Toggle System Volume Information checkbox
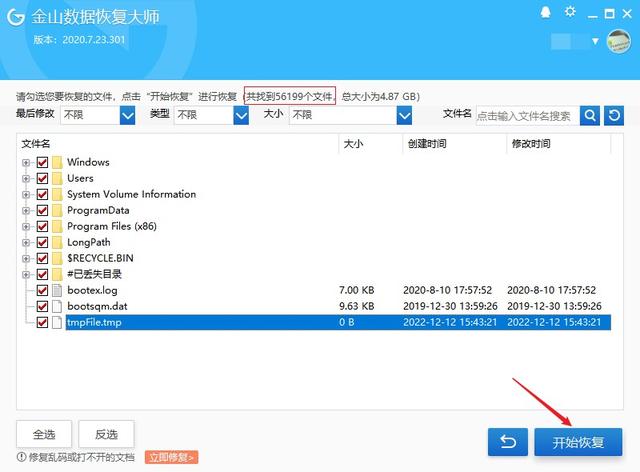Viewport: 640px width, 472px height. click(42, 194)
